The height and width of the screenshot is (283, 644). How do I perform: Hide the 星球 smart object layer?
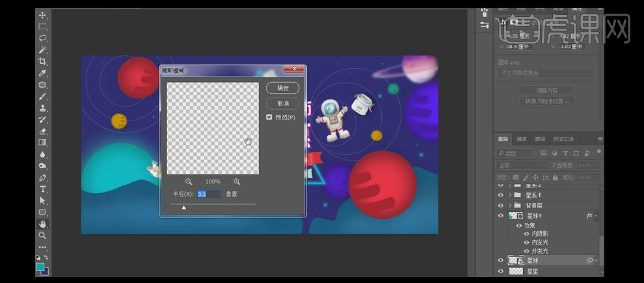pos(500,260)
